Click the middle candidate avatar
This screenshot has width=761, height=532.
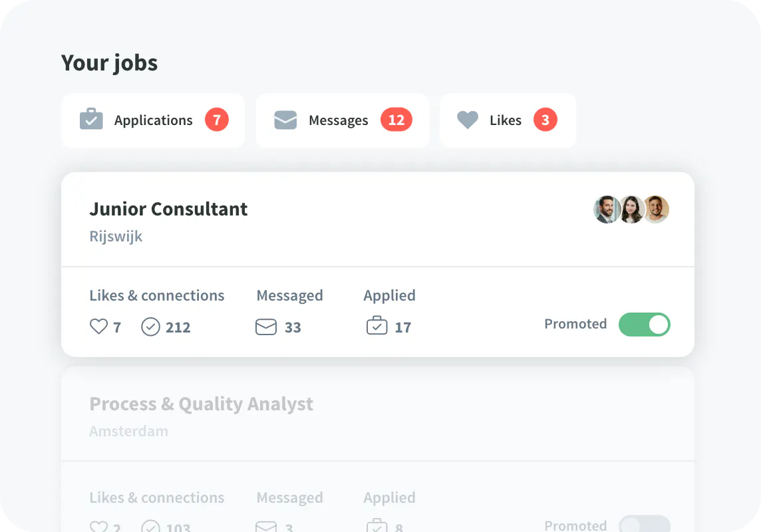pos(631,209)
